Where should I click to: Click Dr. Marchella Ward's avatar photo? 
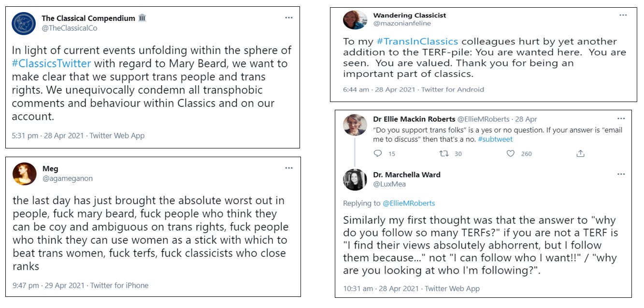coord(355,179)
